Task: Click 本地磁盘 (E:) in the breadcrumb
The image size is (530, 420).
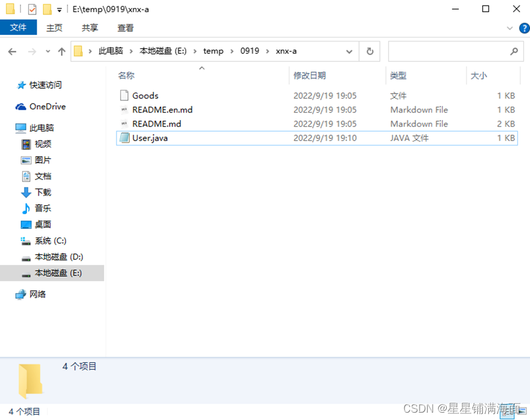Action: tap(163, 51)
